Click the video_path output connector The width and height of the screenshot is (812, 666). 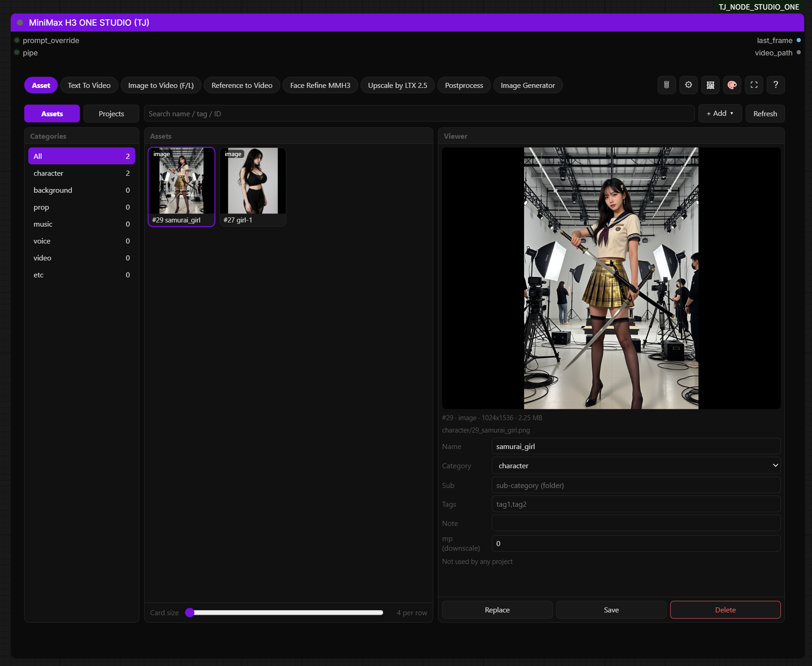click(799, 53)
